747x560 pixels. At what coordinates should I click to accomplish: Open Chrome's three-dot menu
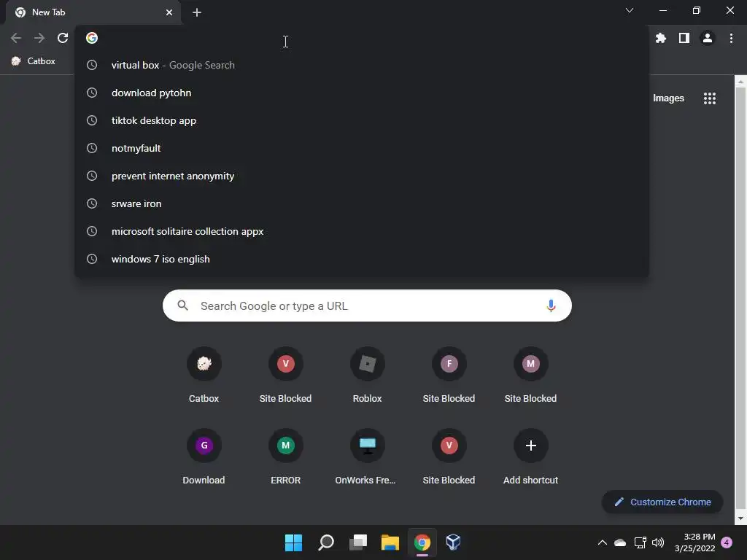point(731,38)
